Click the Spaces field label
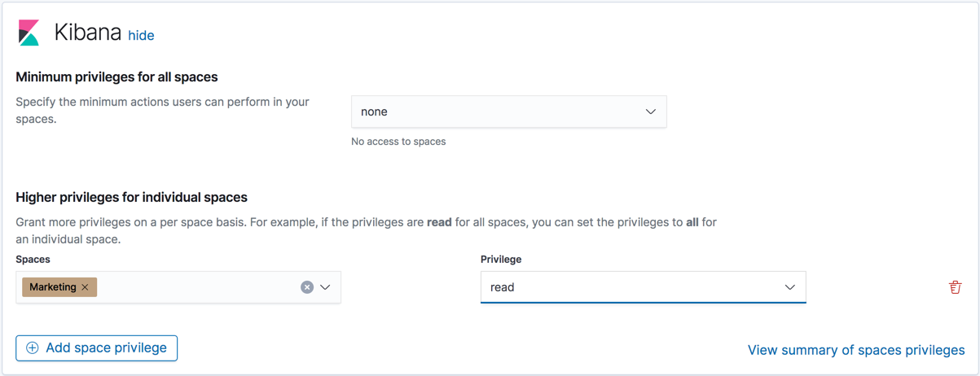The height and width of the screenshot is (376, 980). 33,259
